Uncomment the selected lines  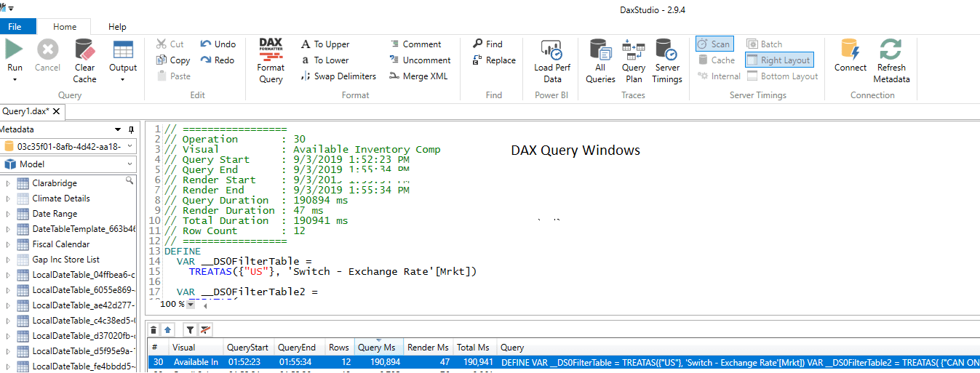(x=420, y=60)
